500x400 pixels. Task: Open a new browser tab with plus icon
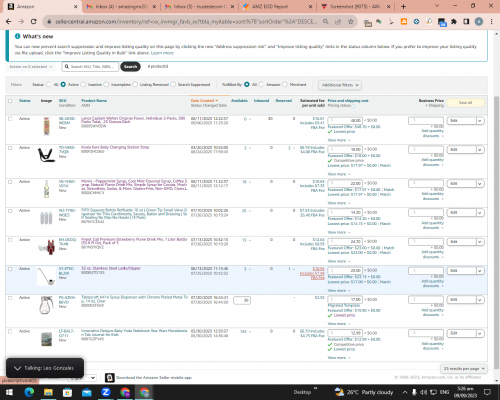(x=403, y=6)
